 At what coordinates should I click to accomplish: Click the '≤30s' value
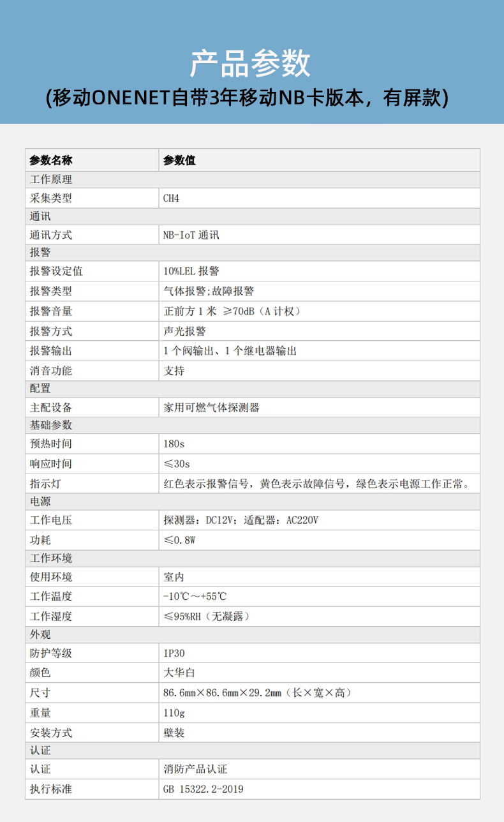[177, 464]
